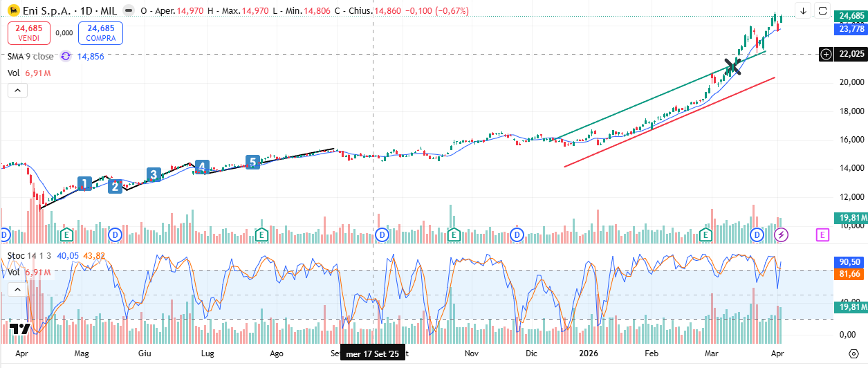Open the chart settings gear icon
The image size is (868, 368).
pyautogui.click(x=853, y=353)
